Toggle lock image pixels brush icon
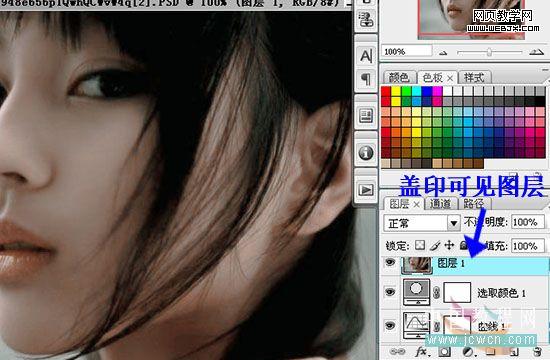 click(x=435, y=246)
